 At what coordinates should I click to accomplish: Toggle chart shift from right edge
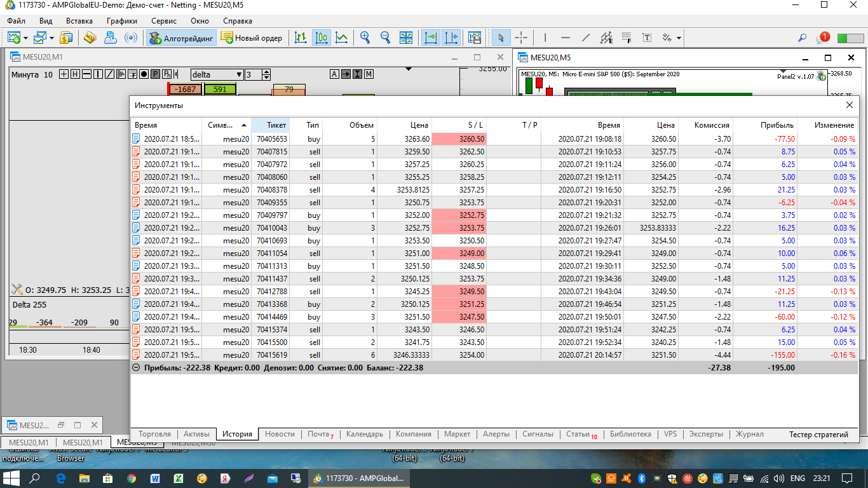pos(451,37)
